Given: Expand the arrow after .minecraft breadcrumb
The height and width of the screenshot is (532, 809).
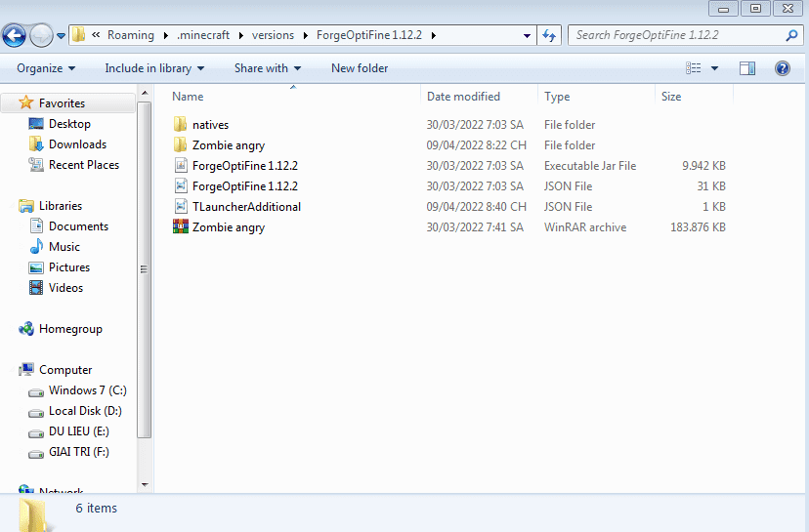Looking at the screenshot, I should (241, 35).
